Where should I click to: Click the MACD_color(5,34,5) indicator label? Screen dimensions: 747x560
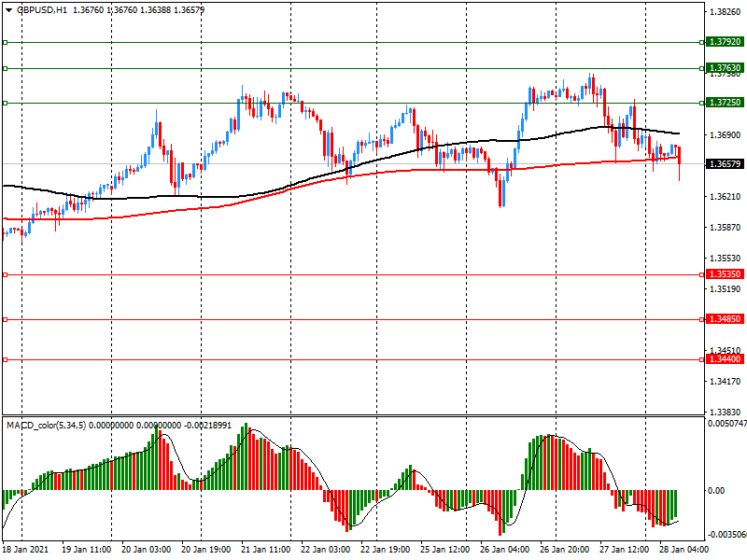click(x=47, y=425)
